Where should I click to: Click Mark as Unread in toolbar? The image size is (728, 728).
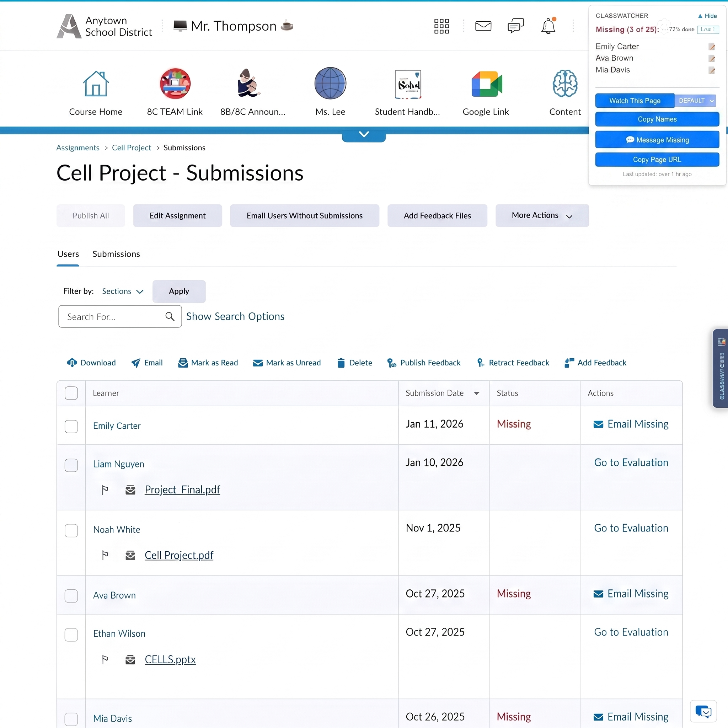287,363
